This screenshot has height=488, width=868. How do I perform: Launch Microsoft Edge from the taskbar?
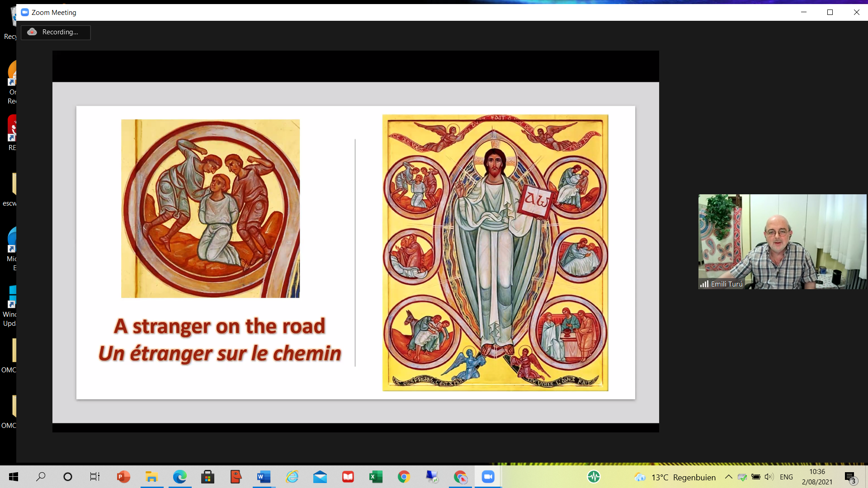(179, 477)
